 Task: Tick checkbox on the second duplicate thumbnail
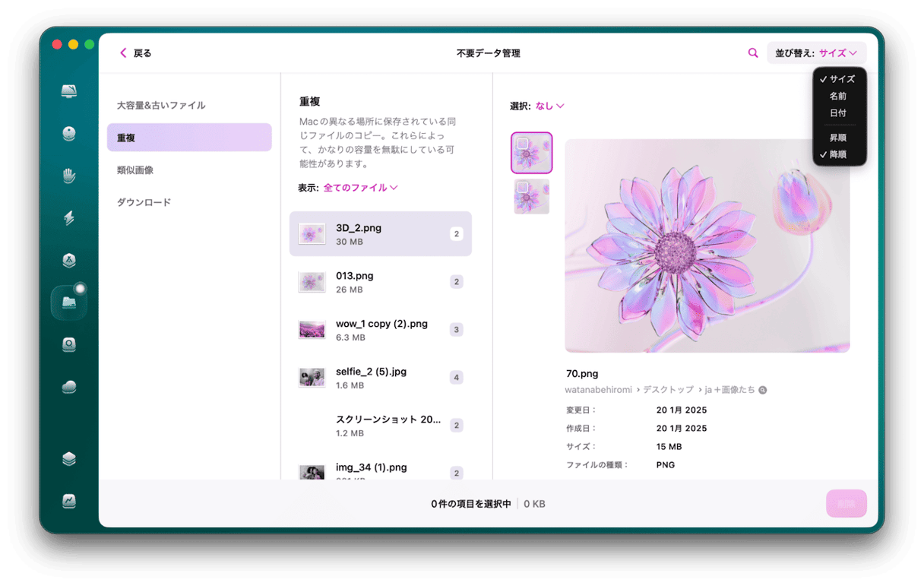coord(523,186)
